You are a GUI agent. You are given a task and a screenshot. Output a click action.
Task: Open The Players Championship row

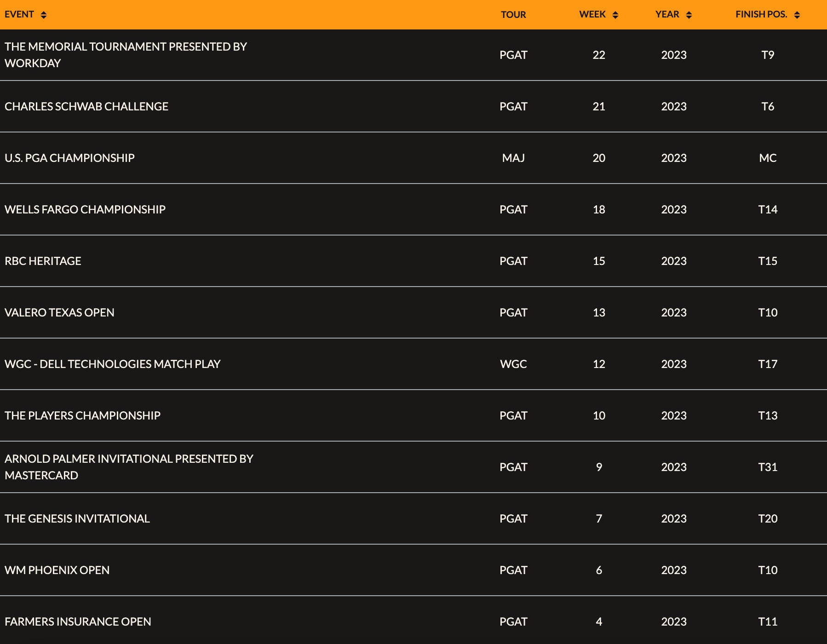(x=82, y=415)
